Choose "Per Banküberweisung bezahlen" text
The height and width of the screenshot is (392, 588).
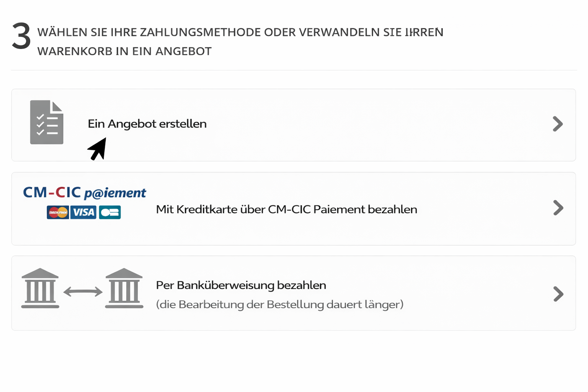(241, 285)
